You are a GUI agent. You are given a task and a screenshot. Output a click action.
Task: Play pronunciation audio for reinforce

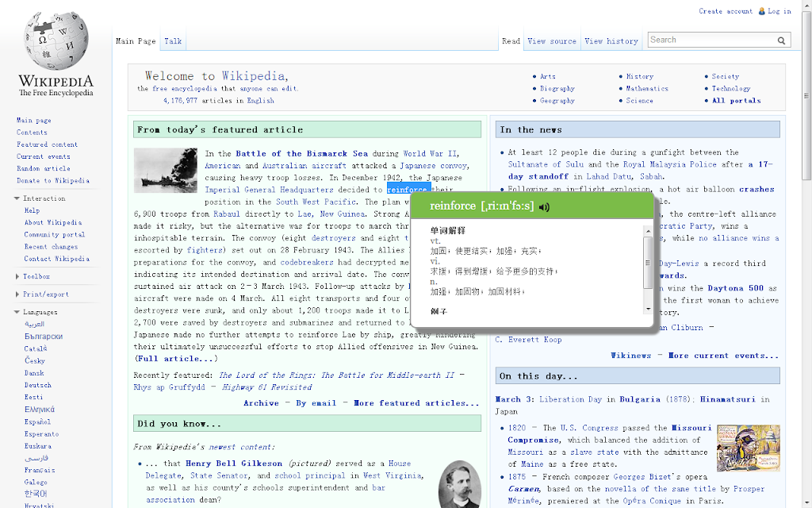coord(544,207)
